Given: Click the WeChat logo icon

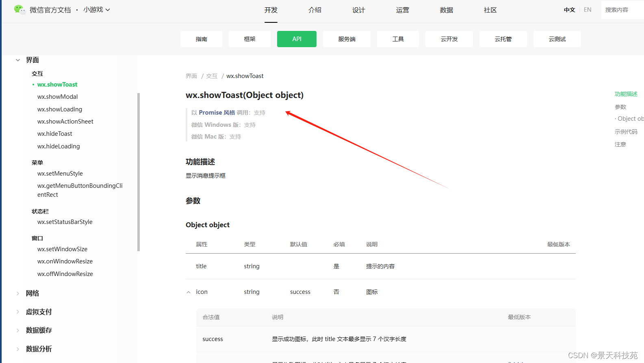Looking at the screenshot, I should coord(19,9).
